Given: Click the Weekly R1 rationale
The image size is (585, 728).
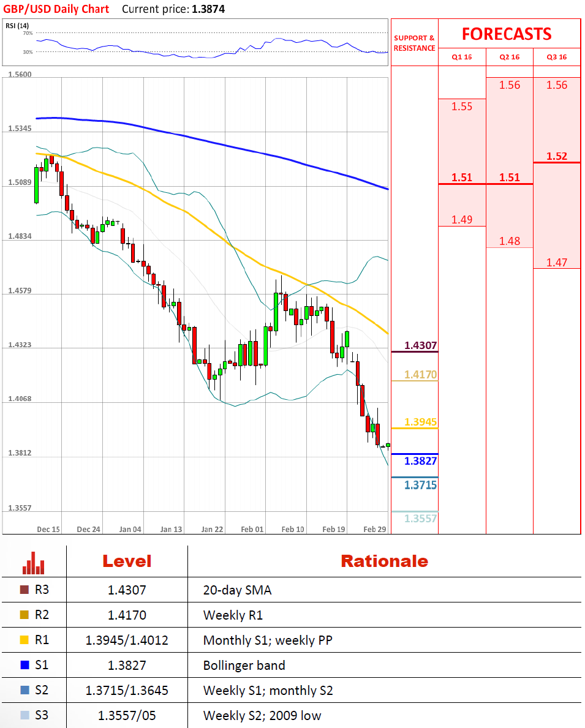Looking at the screenshot, I should (233, 615).
